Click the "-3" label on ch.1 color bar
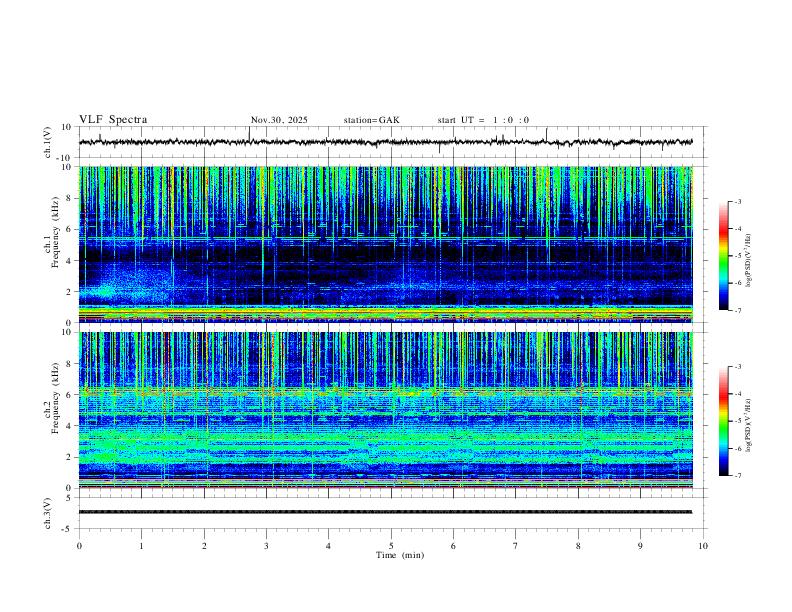 738,201
